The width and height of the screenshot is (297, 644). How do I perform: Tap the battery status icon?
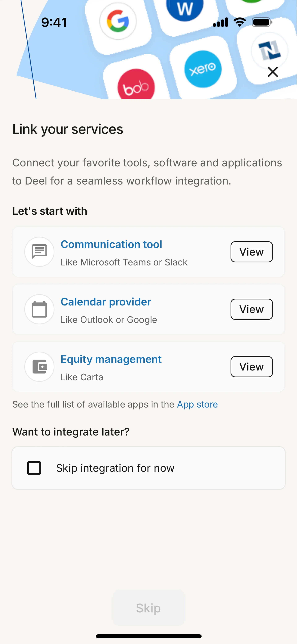(262, 22)
